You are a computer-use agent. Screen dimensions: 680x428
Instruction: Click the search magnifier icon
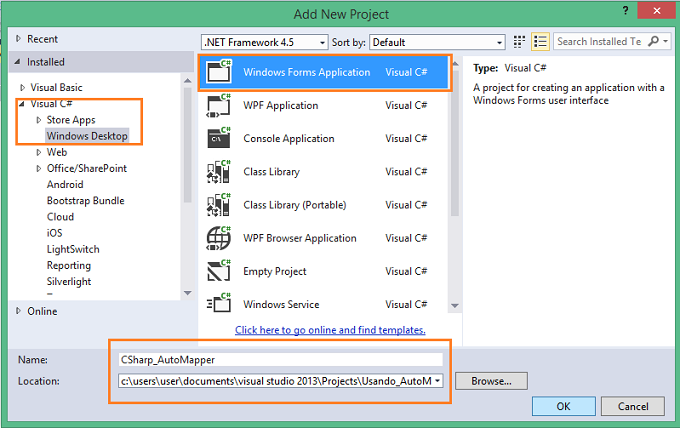click(653, 41)
